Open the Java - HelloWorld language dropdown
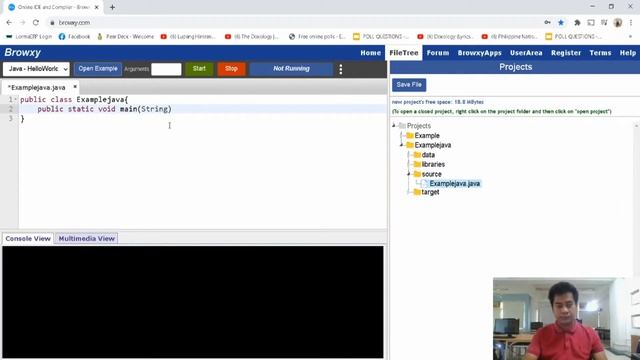This screenshot has height=360, width=640. coord(36,69)
